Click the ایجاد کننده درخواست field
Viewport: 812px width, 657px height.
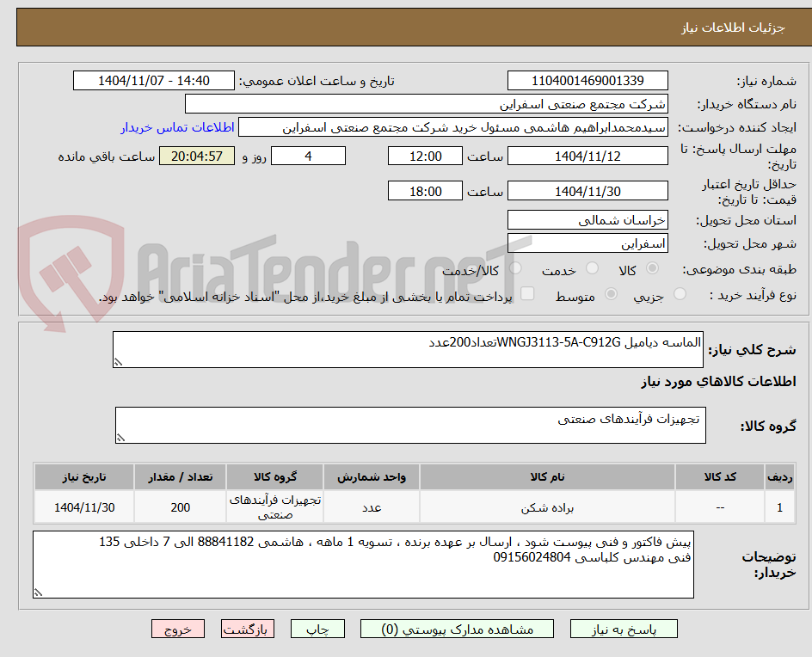453,127
